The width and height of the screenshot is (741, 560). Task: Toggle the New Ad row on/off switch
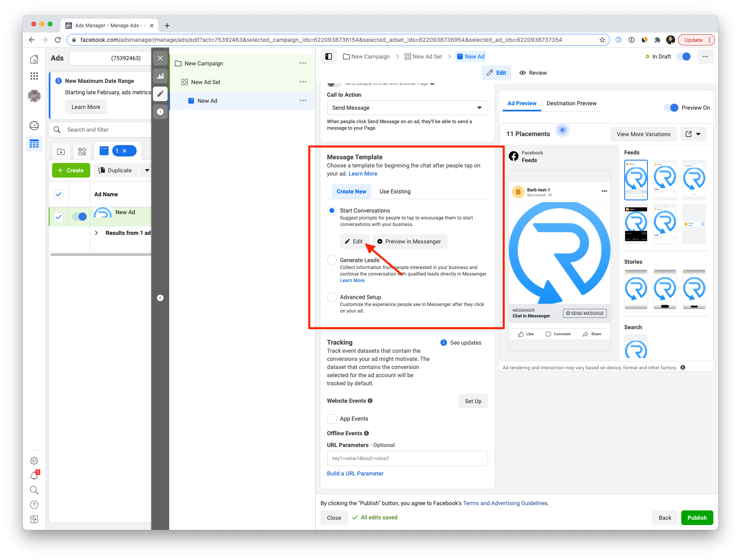[x=79, y=217]
